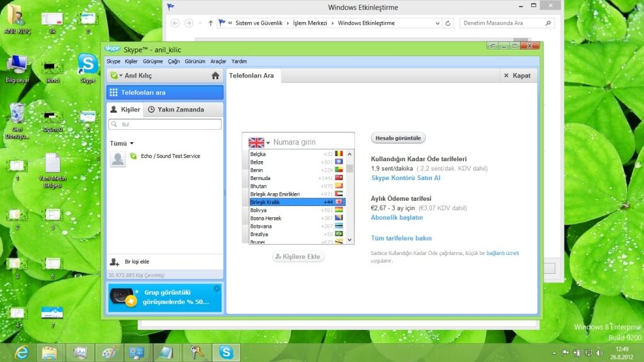Click the Skype Kontörü Satın Al link
The image size is (644, 362).
click(406, 178)
